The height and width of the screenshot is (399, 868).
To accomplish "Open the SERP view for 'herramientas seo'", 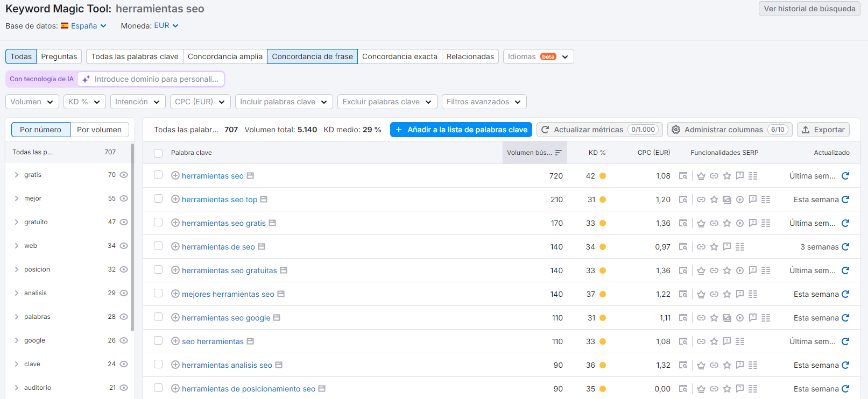I will click(x=683, y=176).
